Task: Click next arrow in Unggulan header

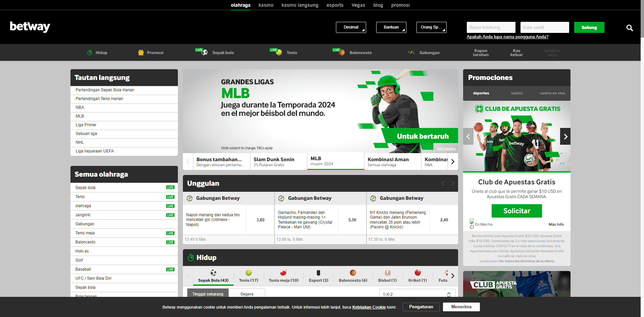Action: 453,183
